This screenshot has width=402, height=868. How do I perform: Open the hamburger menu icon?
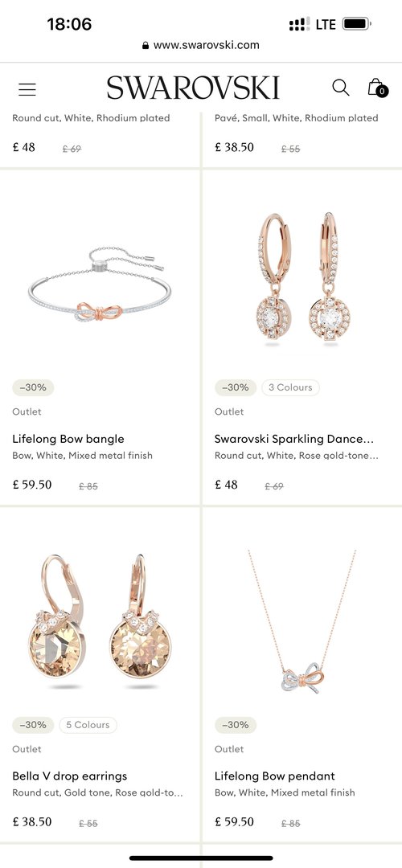point(27,89)
